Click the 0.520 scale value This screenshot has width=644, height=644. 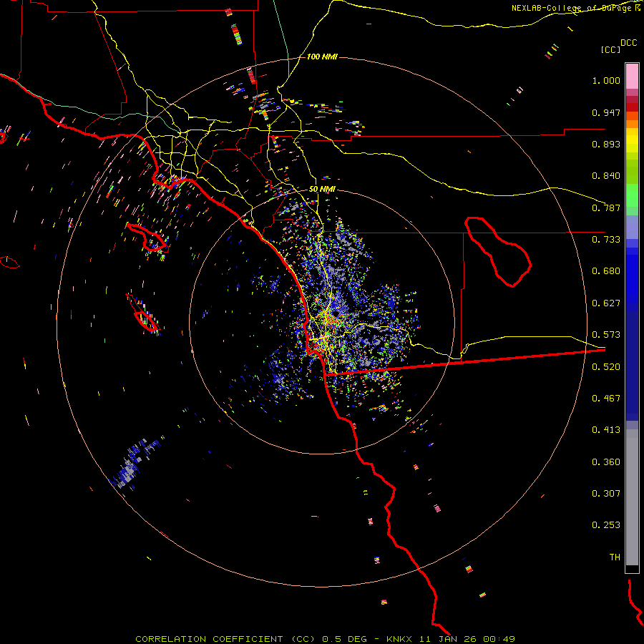pos(606,367)
